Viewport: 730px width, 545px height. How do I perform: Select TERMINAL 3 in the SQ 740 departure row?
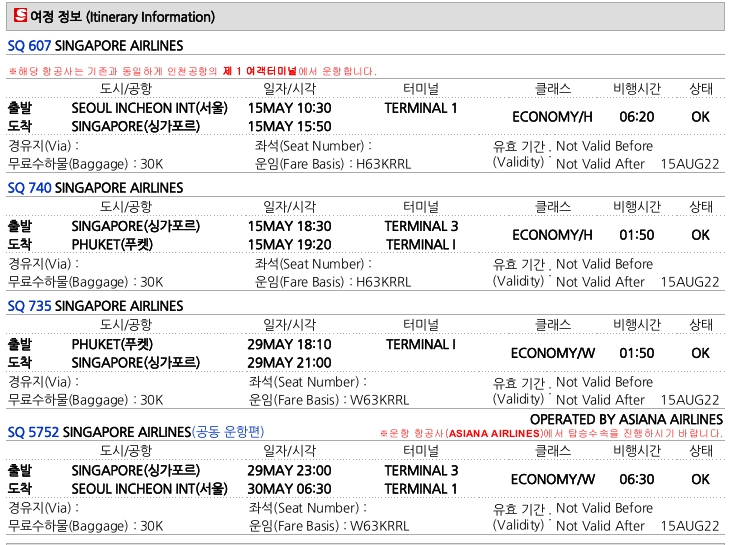pyautogui.click(x=421, y=226)
